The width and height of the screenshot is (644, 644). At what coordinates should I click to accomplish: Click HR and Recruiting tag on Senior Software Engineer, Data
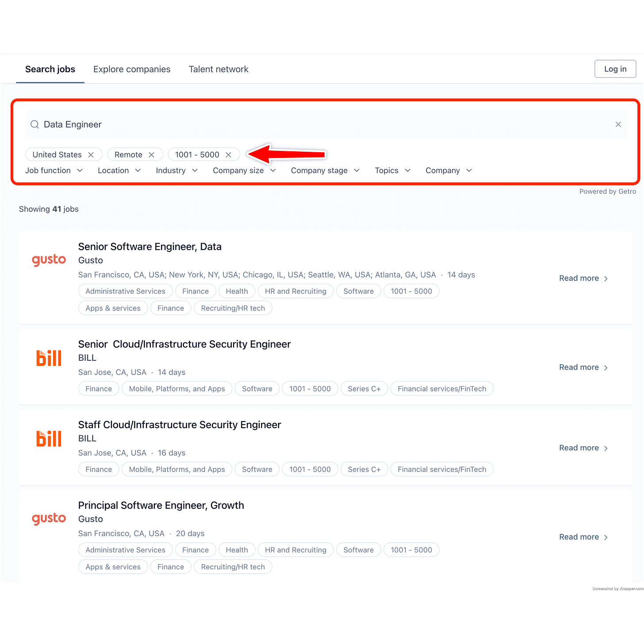tap(295, 291)
